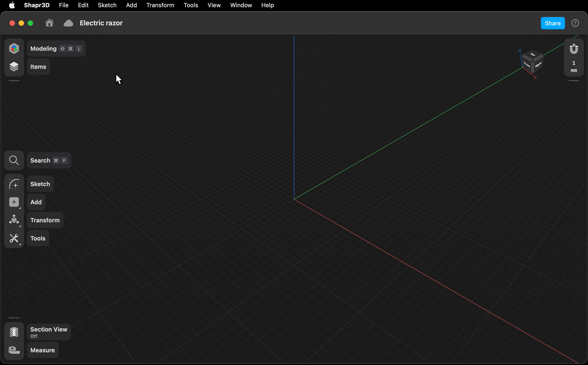Open the Items layers icon
Viewport: 588px width, 365px height.
point(14,67)
